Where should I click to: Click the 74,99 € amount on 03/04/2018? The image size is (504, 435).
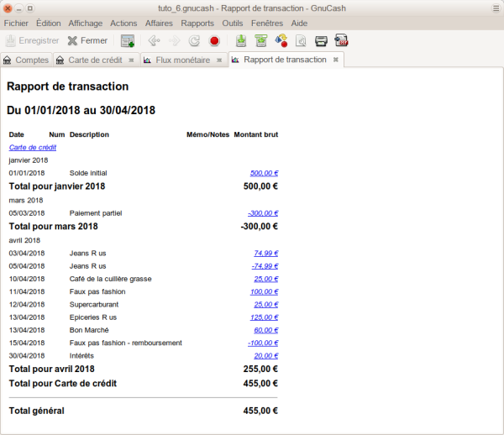click(265, 253)
